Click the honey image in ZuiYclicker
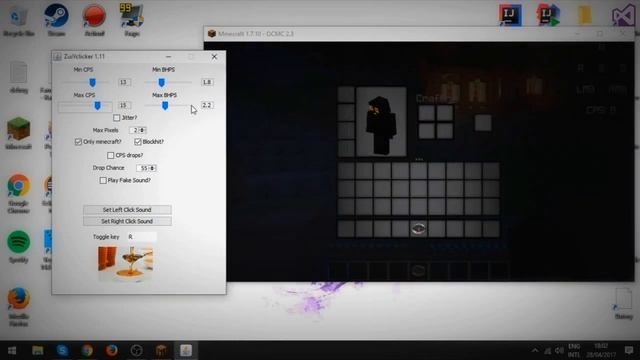The height and width of the screenshot is (360, 640). point(126,264)
